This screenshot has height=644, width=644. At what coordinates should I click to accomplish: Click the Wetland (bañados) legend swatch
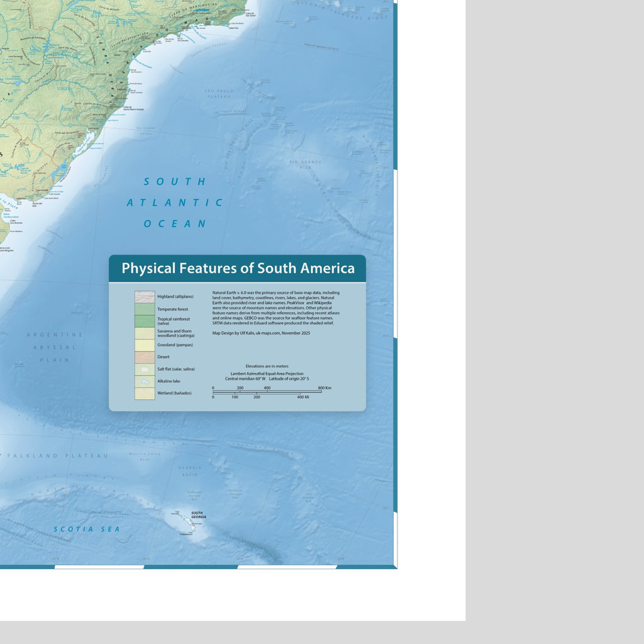145,394
